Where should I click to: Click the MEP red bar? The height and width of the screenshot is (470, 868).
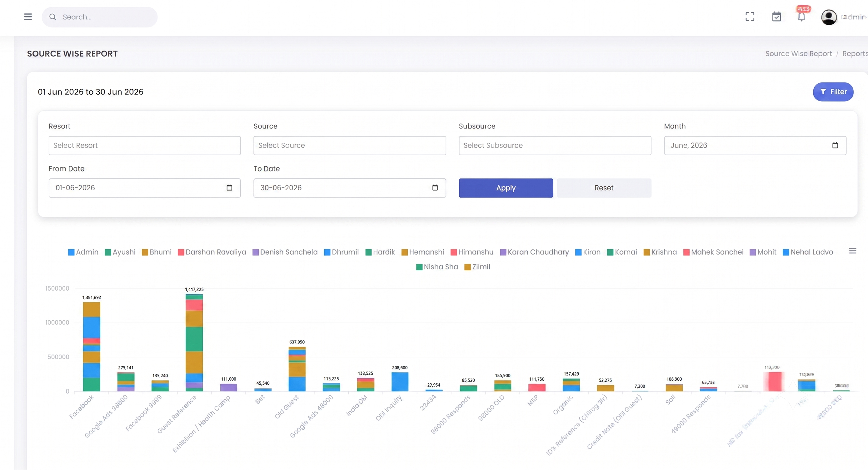click(x=537, y=387)
